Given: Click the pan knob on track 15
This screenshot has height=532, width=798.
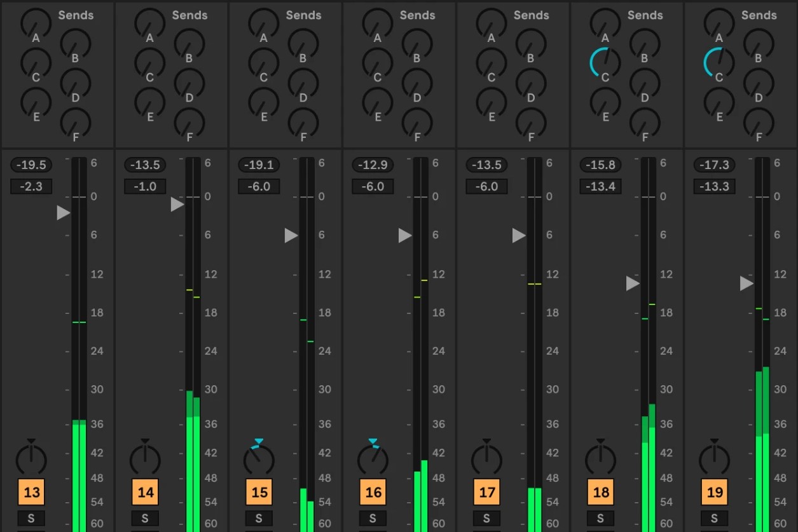Looking at the screenshot, I should click(259, 459).
